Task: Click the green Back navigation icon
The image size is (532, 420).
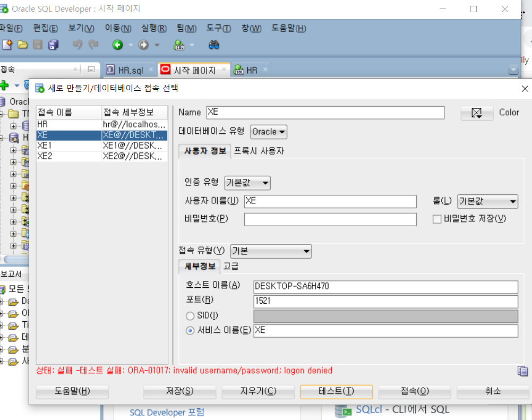Action: tap(118, 45)
